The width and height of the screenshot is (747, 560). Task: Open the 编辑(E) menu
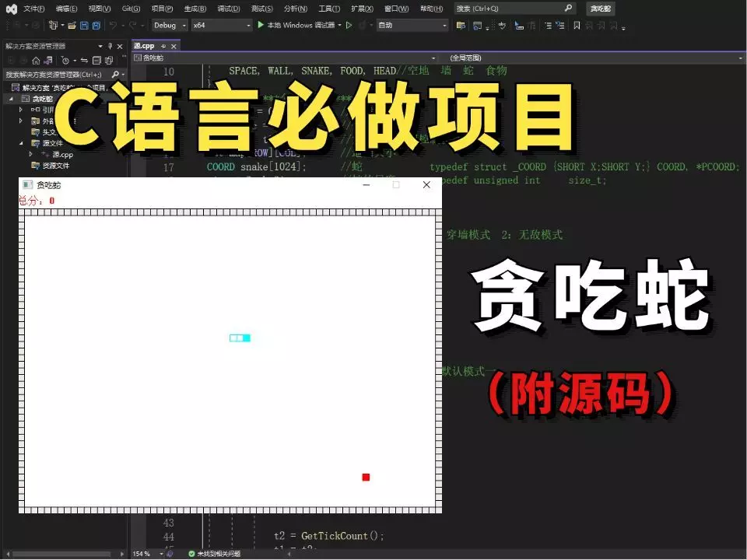click(x=66, y=9)
